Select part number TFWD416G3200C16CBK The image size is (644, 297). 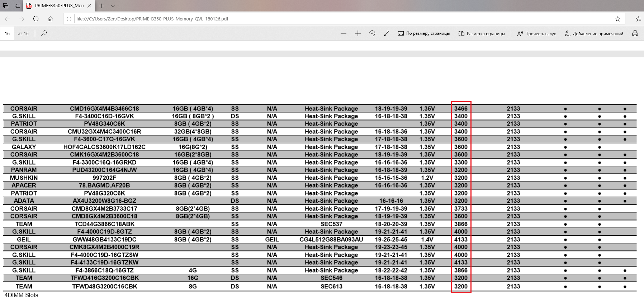point(104,278)
